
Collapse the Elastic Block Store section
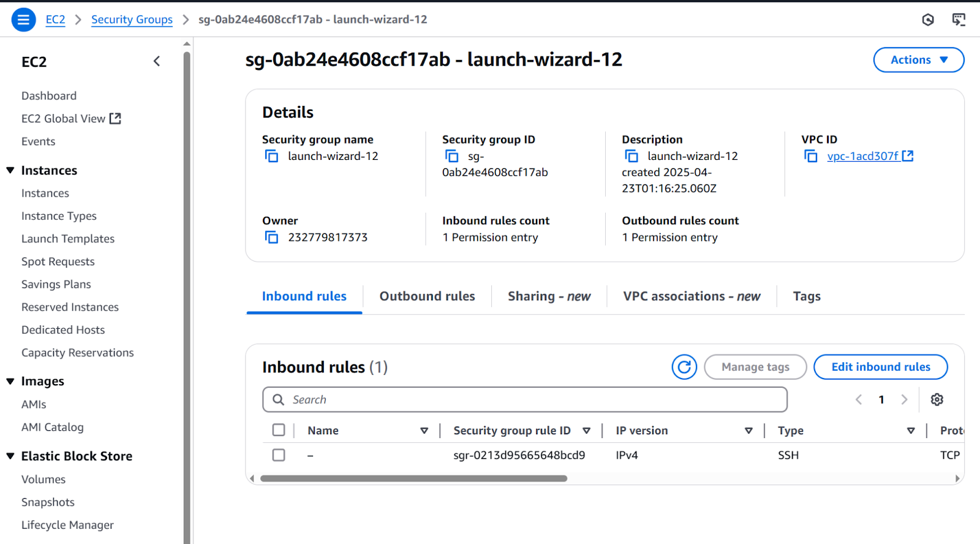point(10,456)
